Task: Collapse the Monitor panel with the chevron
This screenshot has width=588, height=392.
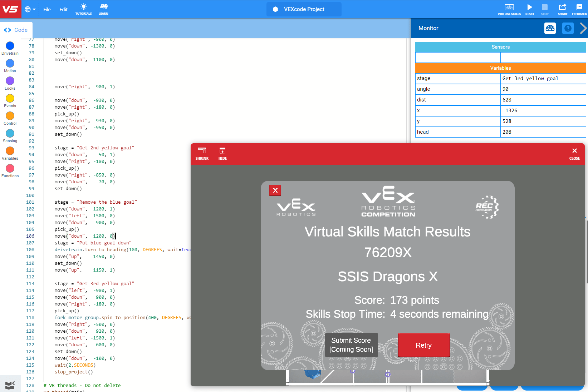Action: (x=583, y=28)
